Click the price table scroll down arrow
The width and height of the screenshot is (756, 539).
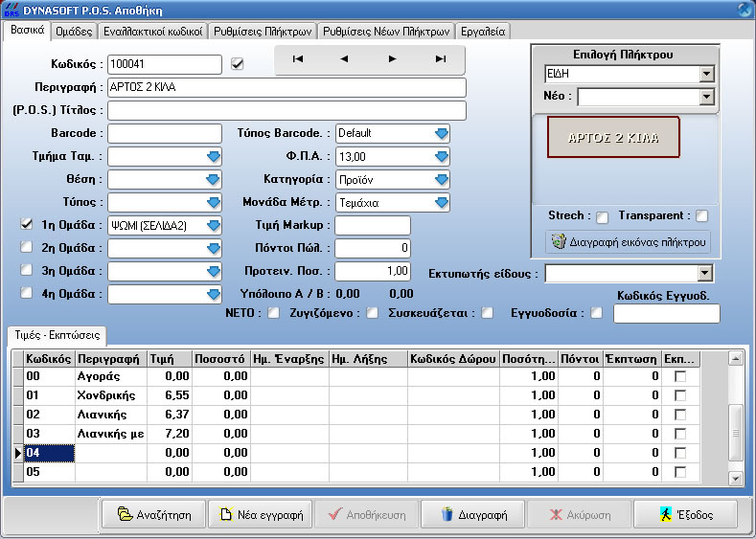[735, 478]
